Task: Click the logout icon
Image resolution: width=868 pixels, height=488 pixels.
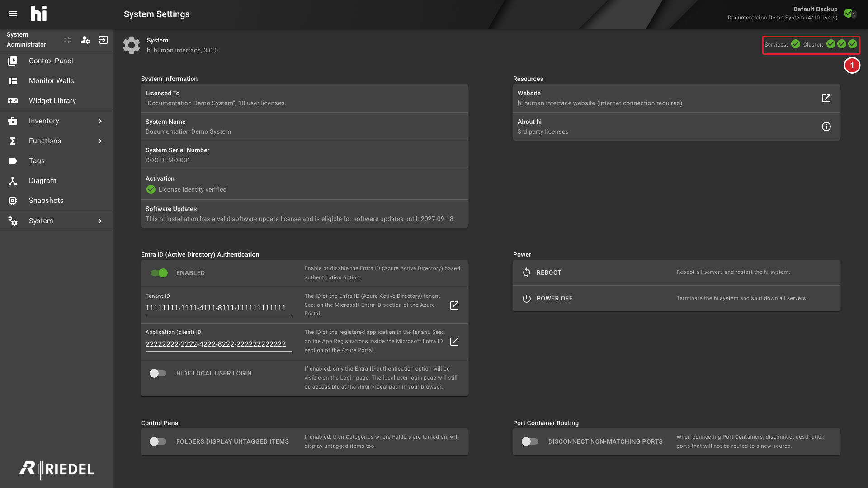Action: pos(104,40)
